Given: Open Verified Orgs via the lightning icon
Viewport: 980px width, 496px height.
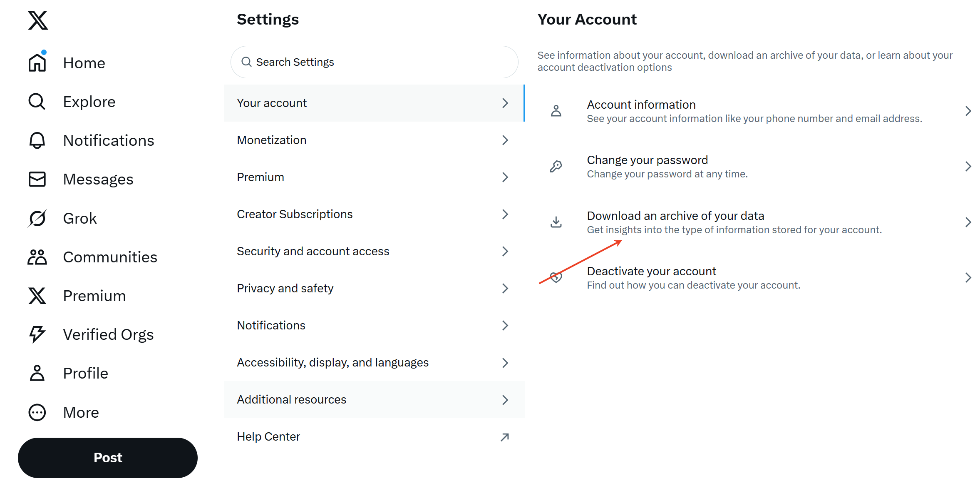Looking at the screenshot, I should (x=37, y=334).
